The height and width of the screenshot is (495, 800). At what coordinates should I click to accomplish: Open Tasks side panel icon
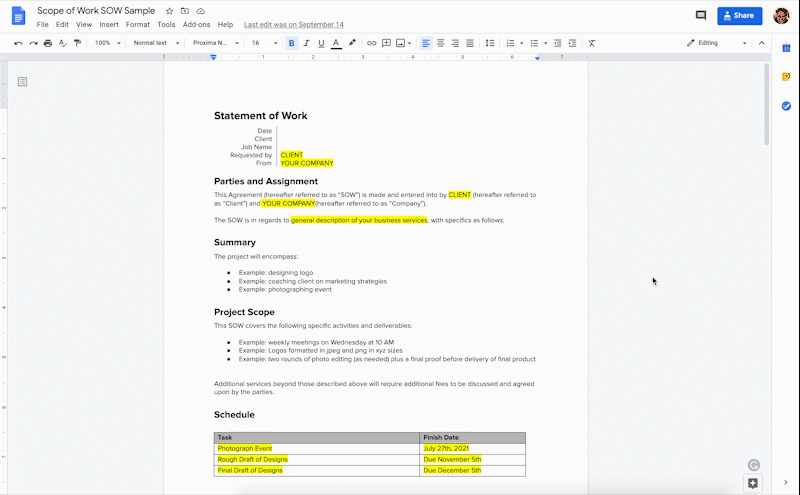point(786,106)
